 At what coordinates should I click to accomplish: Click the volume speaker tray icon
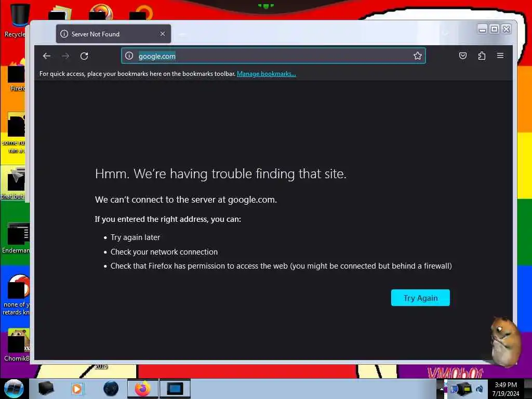pos(480,389)
